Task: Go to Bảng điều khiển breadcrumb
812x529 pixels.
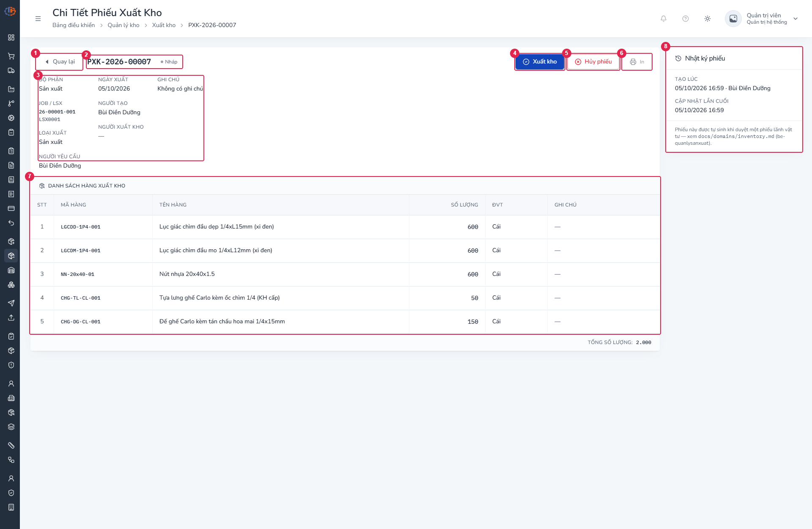Action: click(x=74, y=25)
